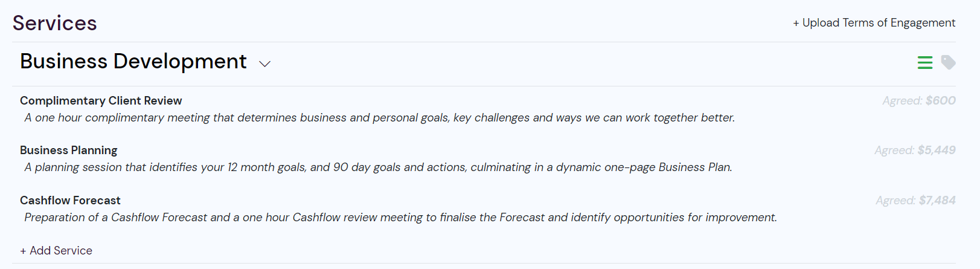This screenshot has width=980, height=269.
Task: Open the Business Planning service
Action: click(69, 150)
